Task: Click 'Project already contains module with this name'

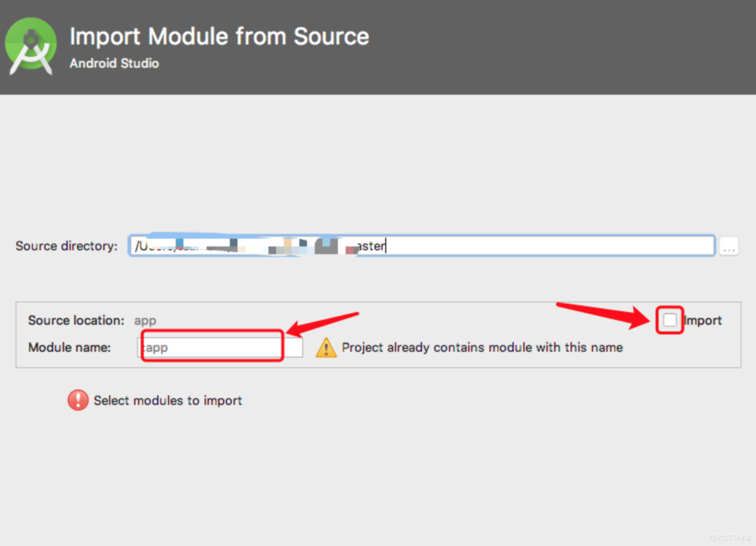Action: 482,348
